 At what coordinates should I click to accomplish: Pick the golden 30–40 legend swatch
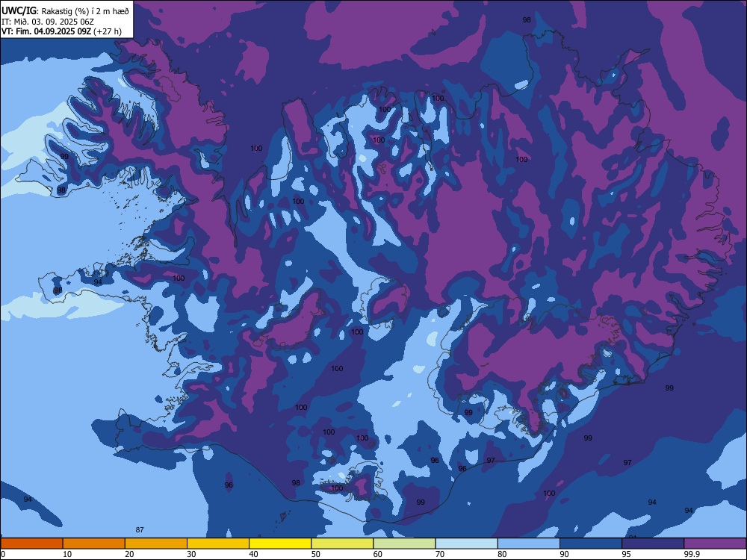(218, 544)
